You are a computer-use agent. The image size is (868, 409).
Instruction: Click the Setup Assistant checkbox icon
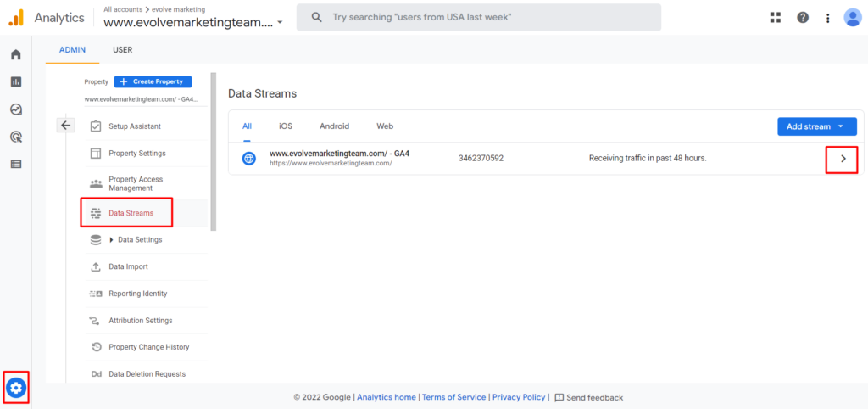click(x=95, y=126)
